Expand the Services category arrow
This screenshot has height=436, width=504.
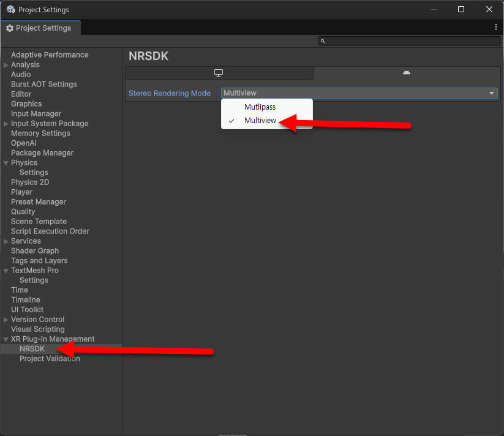coord(6,241)
